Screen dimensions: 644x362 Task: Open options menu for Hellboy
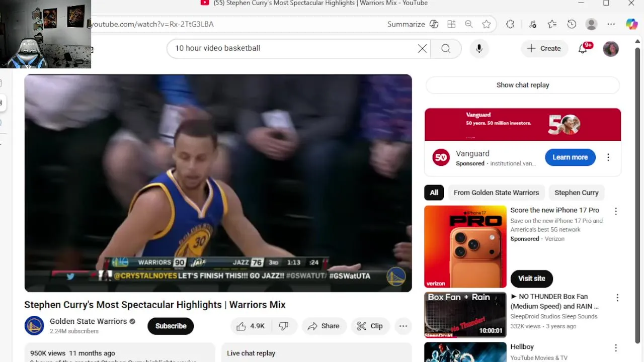[x=616, y=348]
